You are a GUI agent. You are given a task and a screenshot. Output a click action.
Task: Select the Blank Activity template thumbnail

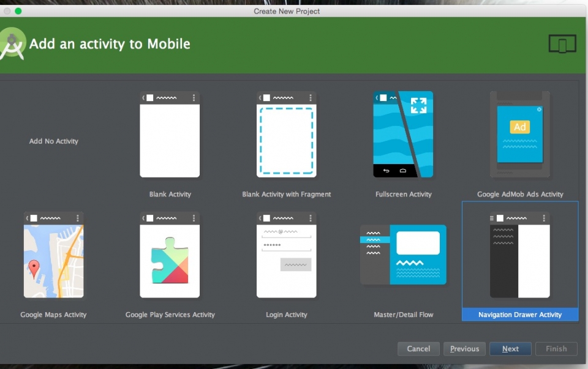[170, 135]
